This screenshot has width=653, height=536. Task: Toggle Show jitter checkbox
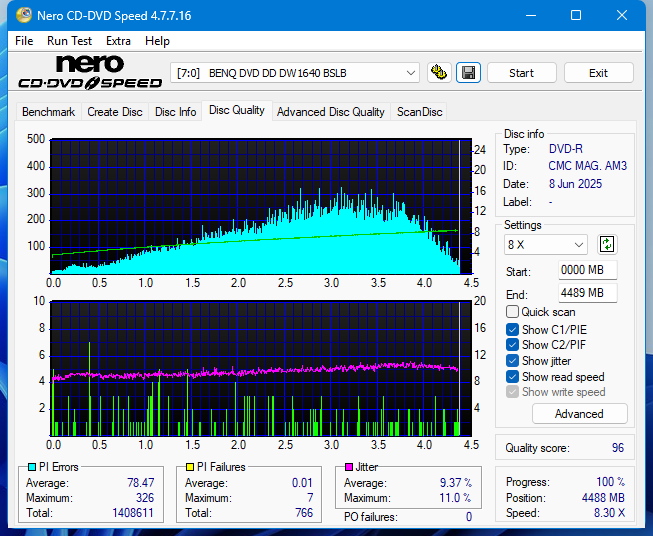click(x=513, y=361)
